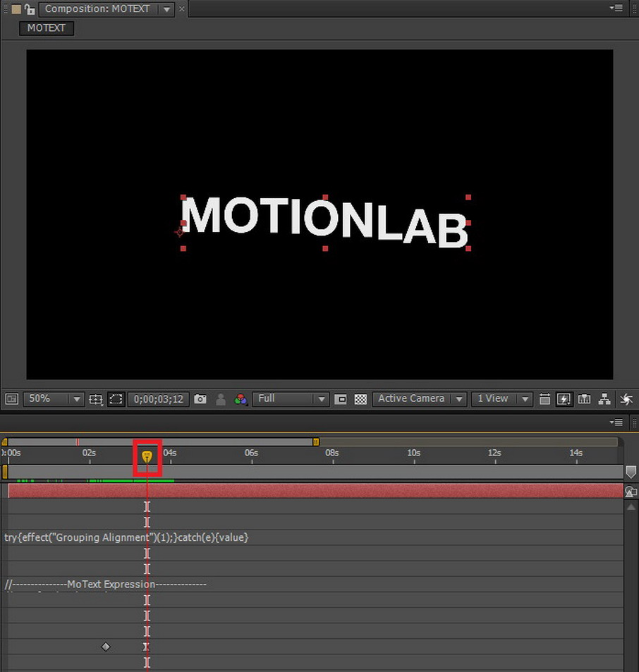Click the 14s time ruler mark
This screenshot has width=639, height=672.
(576, 453)
